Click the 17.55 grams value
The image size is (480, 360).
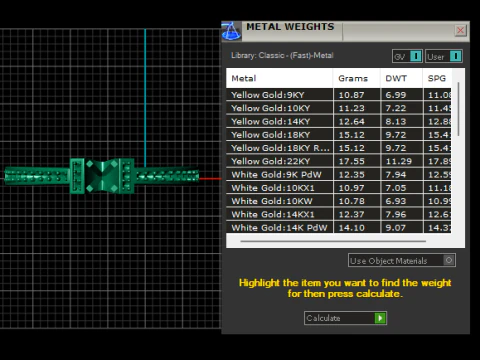click(x=351, y=161)
